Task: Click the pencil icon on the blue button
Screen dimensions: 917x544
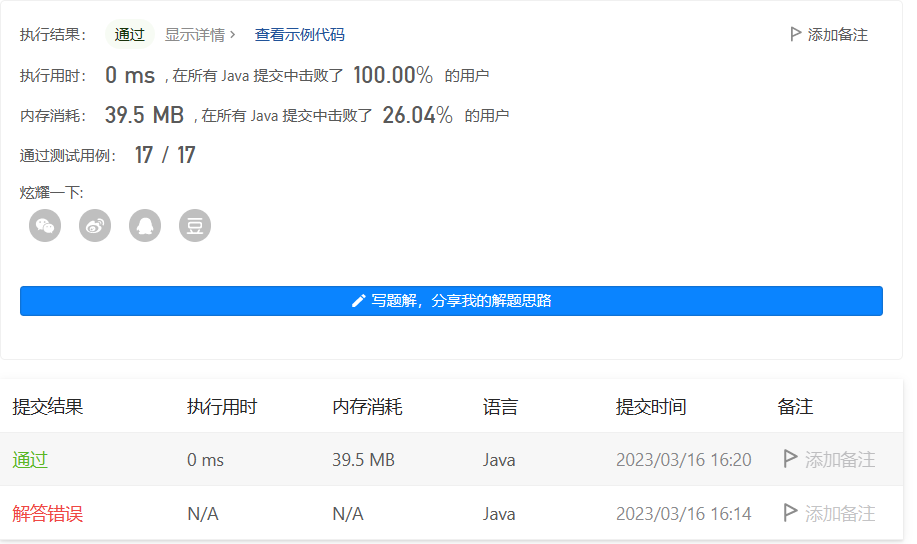Action: (358, 301)
